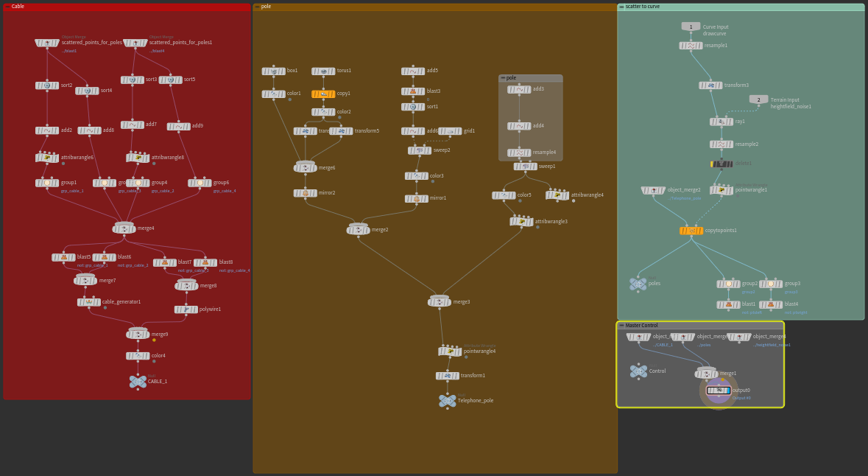Click the resample4 node
The image size is (868, 476).
coord(519,153)
